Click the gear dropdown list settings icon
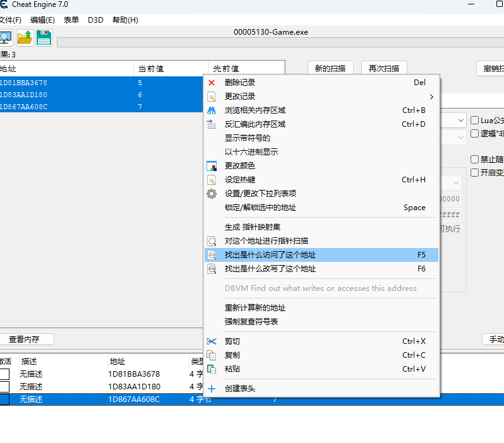 [x=212, y=193]
